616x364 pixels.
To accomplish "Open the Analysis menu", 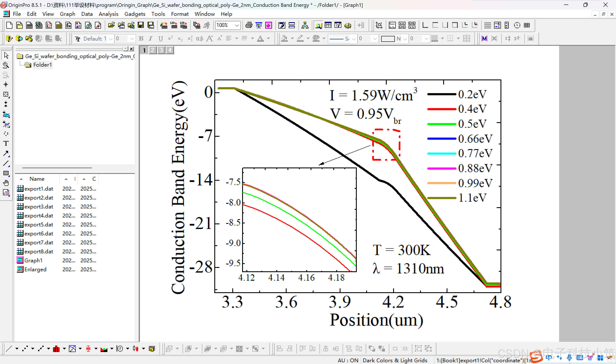I will 108,14.
